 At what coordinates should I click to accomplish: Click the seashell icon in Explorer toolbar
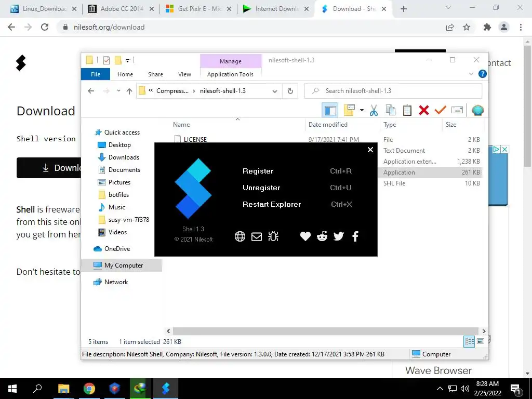[x=478, y=110]
